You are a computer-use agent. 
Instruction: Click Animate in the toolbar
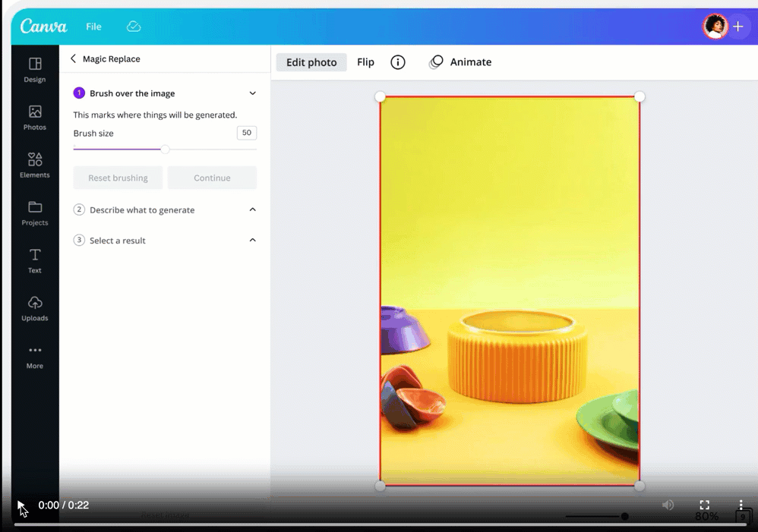coord(461,62)
